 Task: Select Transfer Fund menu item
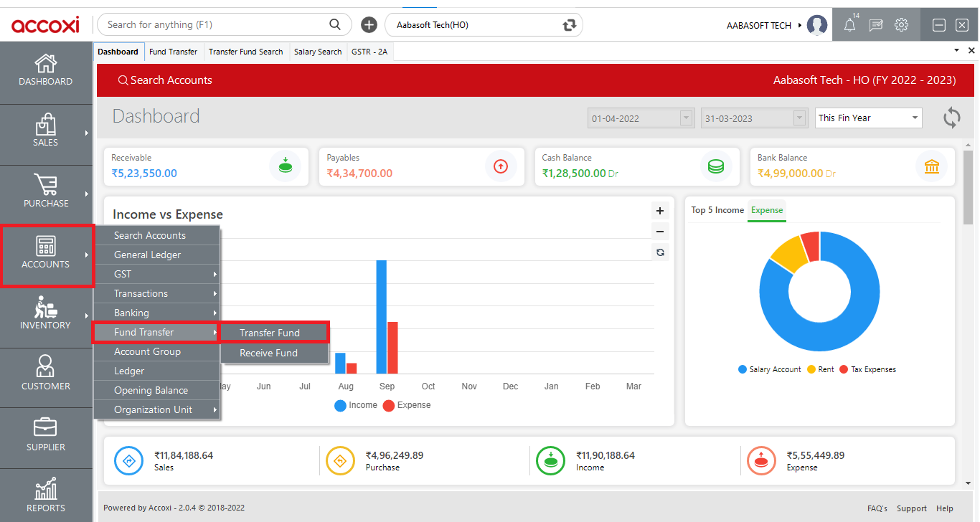(x=274, y=333)
